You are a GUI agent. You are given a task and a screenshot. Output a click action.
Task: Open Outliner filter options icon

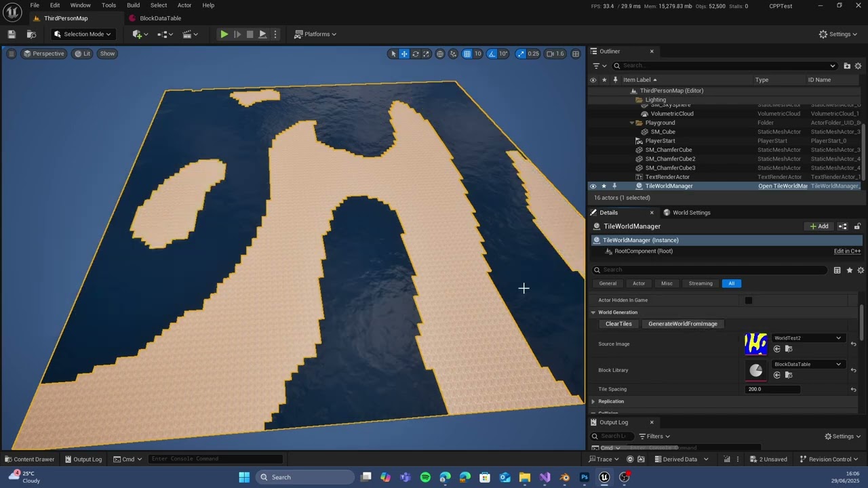pos(599,66)
